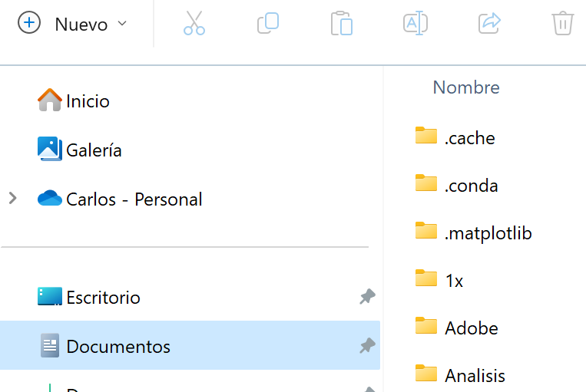586x392 pixels.
Task: Click the Cut scissors icon
Action: (x=194, y=23)
